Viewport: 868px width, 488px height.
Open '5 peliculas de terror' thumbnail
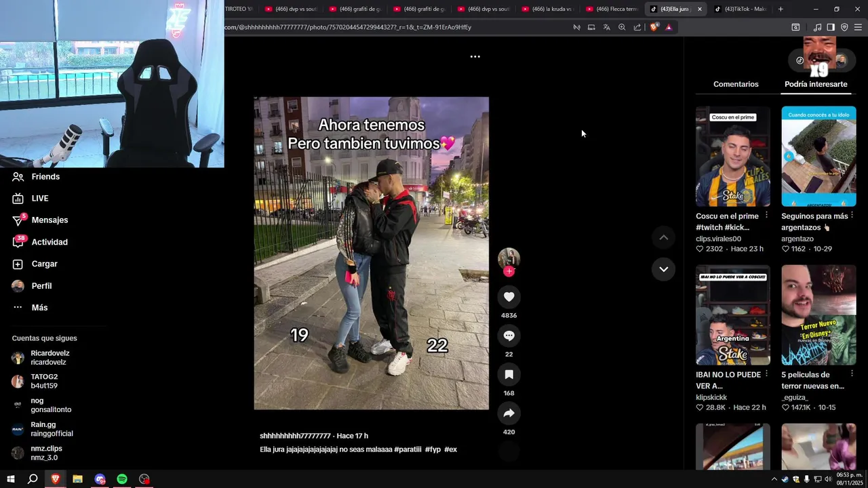(x=818, y=315)
